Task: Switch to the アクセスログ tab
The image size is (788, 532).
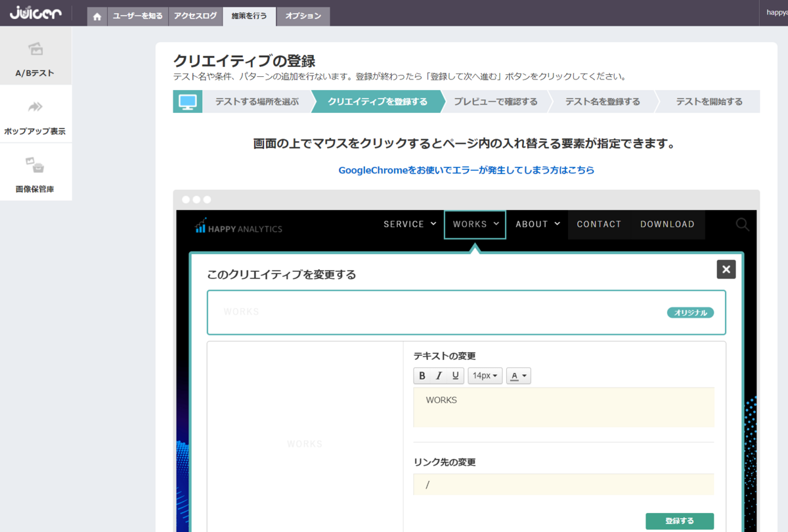Action: click(x=195, y=16)
